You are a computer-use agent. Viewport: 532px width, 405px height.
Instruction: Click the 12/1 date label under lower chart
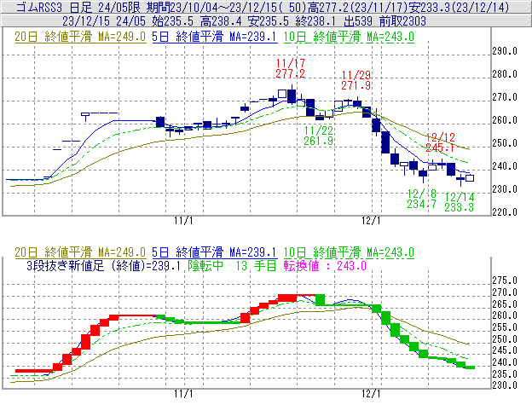(371, 394)
